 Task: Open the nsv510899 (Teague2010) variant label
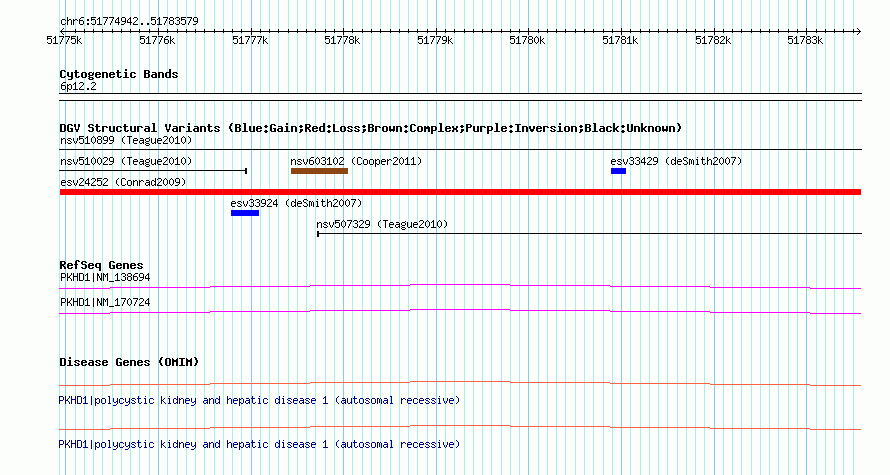pos(126,140)
